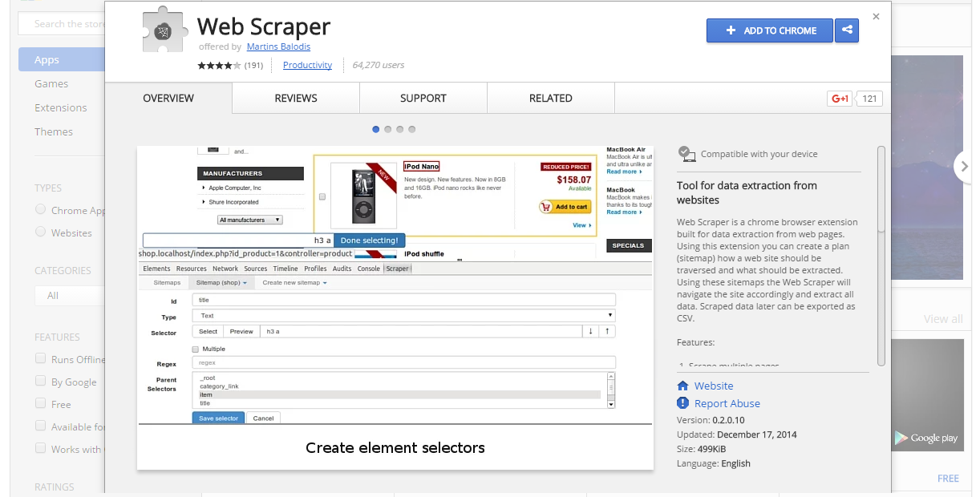The width and height of the screenshot is (980, 497).
Task: Click the next arrow on store carousel
Action: 963,167
